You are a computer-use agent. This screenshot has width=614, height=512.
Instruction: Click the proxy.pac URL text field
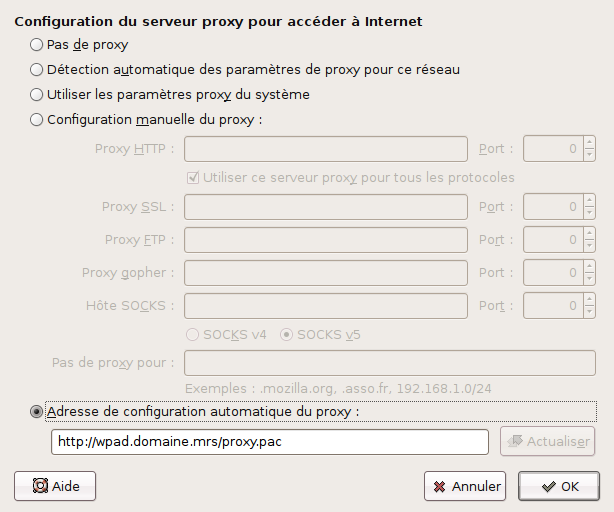(269, 442)
